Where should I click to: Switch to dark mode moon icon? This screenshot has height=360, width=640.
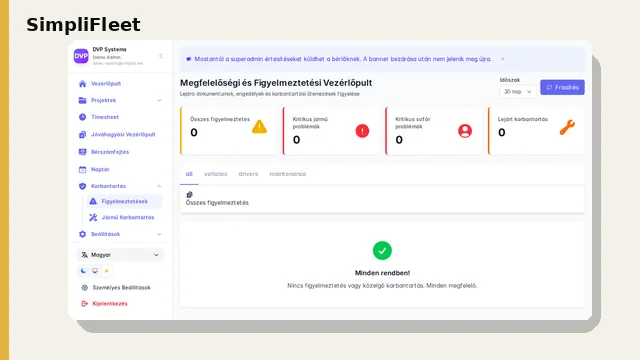coord(83,271)
